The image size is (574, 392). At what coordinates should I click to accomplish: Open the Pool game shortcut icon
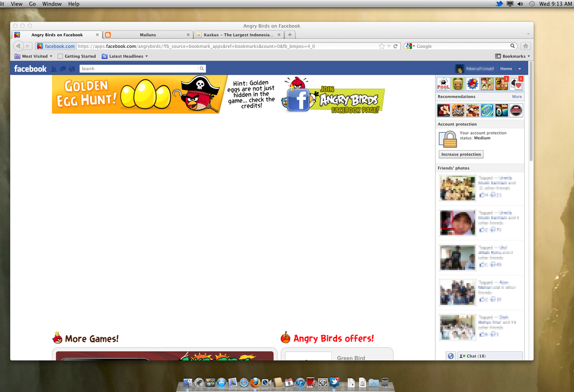point(444,84)
